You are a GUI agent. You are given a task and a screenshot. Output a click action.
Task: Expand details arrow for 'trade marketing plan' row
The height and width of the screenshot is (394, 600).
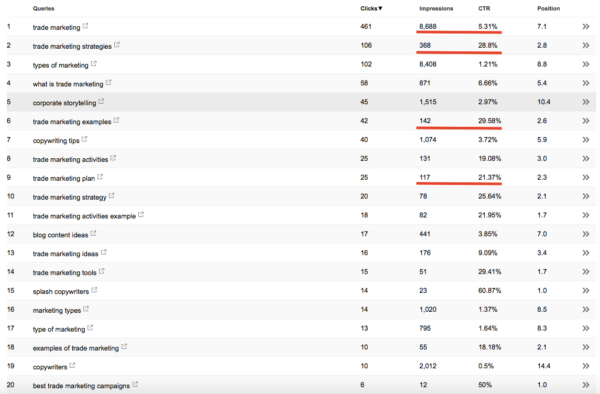[x=586, y=177]
